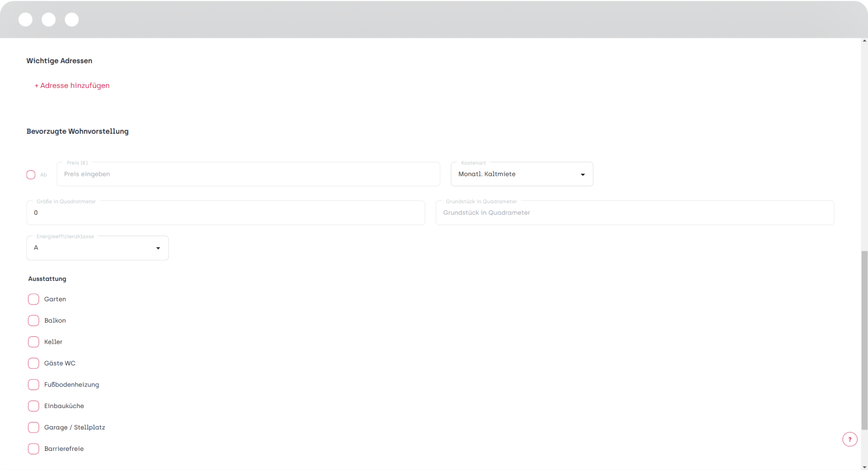The image size is (868, 470).
Task: Enable the Garten checkbox
Action: 34,299
